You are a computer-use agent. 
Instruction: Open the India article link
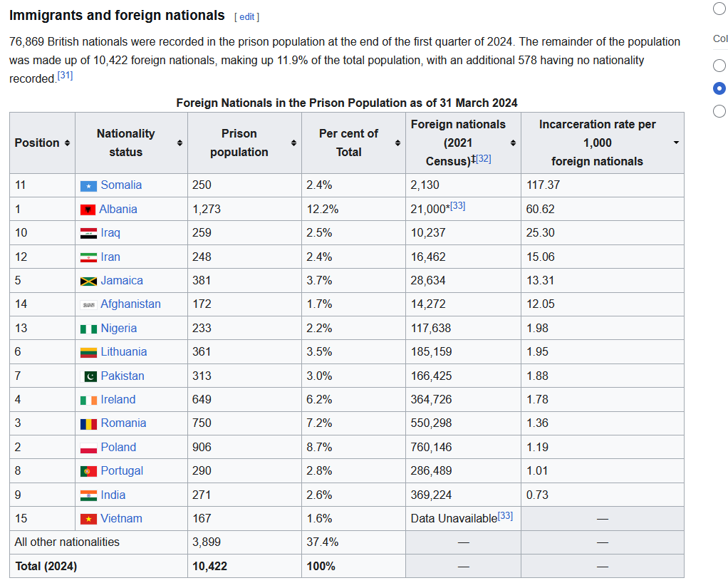tap(113, 495)
